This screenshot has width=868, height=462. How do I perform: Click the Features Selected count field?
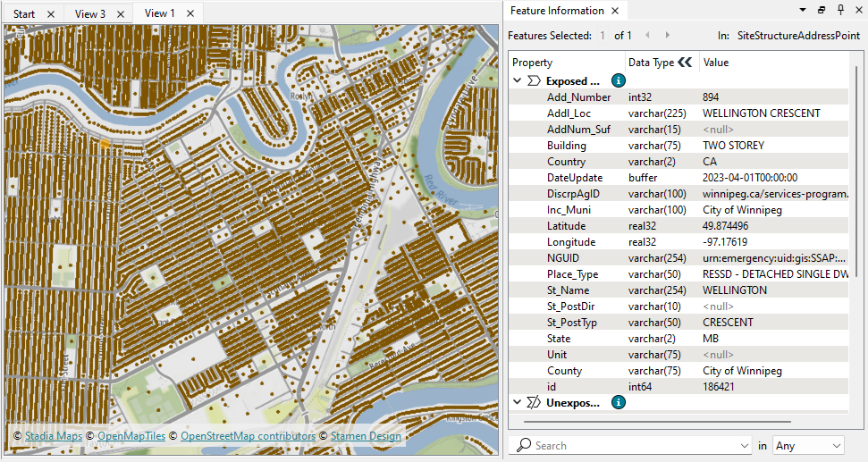point(603,36)
